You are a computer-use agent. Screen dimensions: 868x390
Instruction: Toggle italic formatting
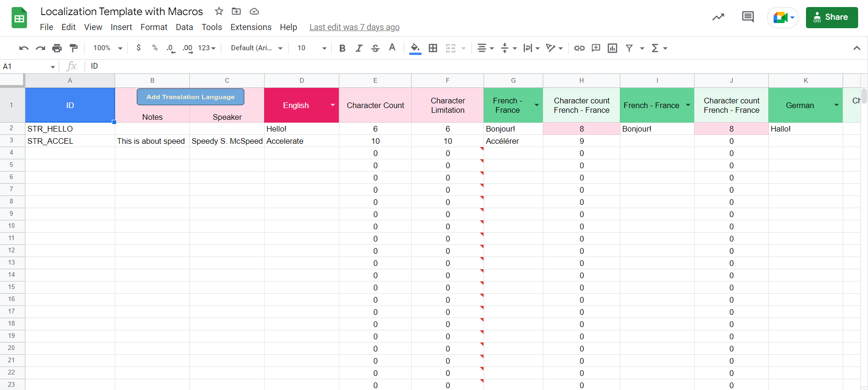coord(359,48)
